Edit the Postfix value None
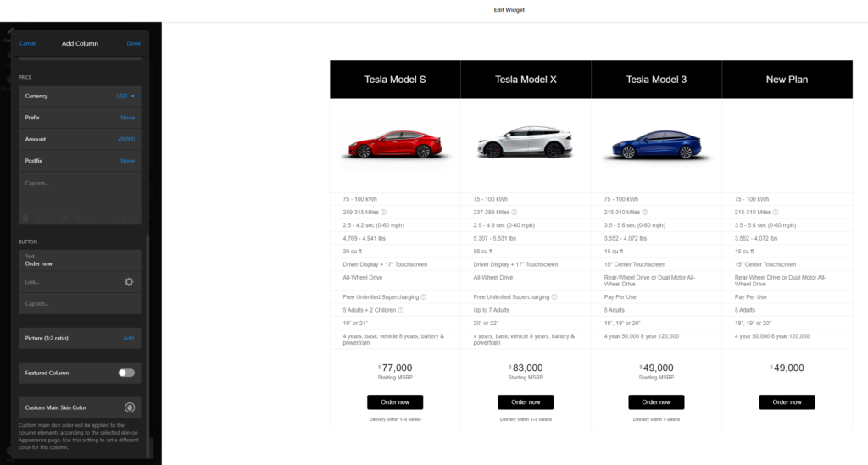The height and width of the screenshot is (465, 868). pyautogui.click(x=127, y=161)
